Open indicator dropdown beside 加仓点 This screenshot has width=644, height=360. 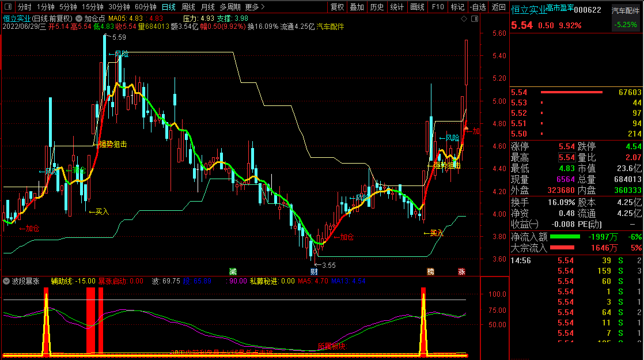[79, 18]
